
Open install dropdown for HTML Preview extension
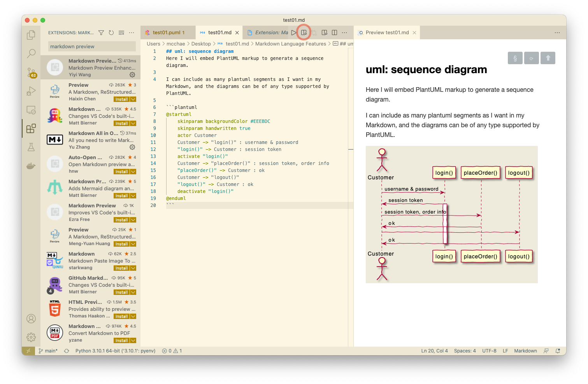pos(133,316)
